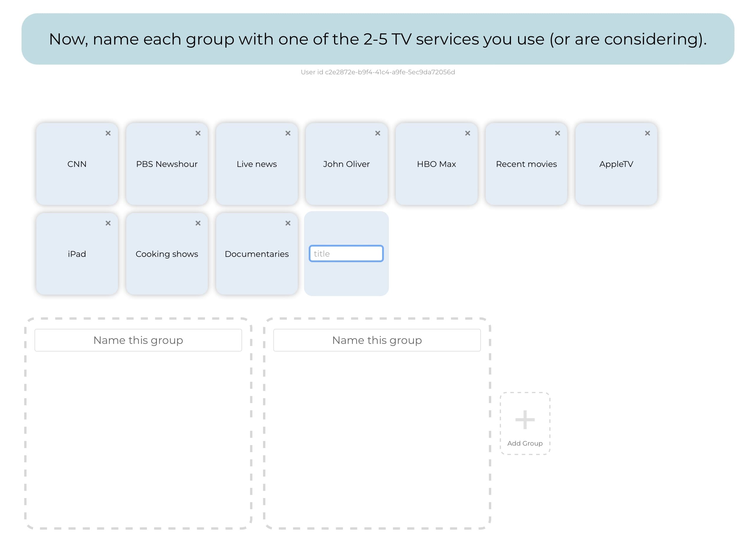This screenshot has width=756, height=545.
Task: Click the Add Group label
Action: point(525,443)
